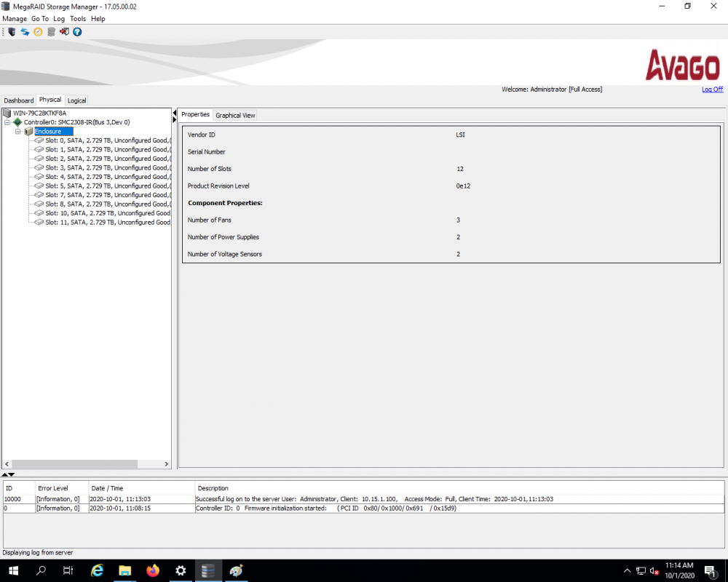728x582 pixels.
Task: Switch to the Logical tab
Action: click(x=76, y=100)
